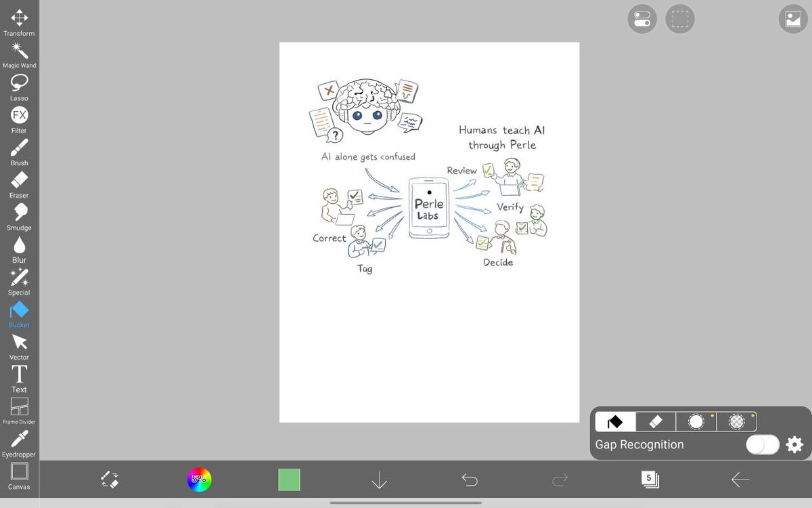Open the bucket settings gear
Viewport: 812px width, 508px height.
(795, 445)
